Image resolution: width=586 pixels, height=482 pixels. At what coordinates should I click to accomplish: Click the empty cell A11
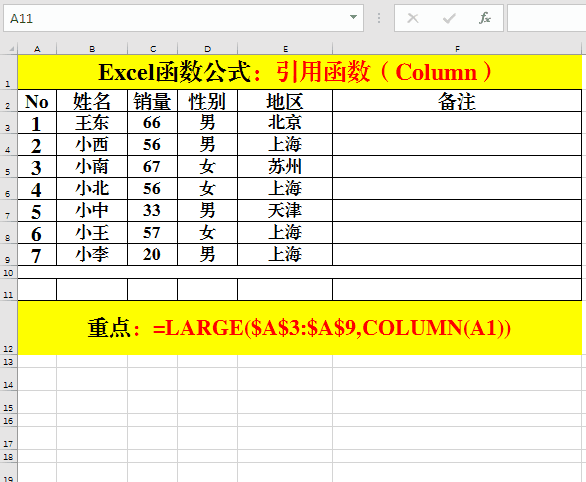coord(37,290)
